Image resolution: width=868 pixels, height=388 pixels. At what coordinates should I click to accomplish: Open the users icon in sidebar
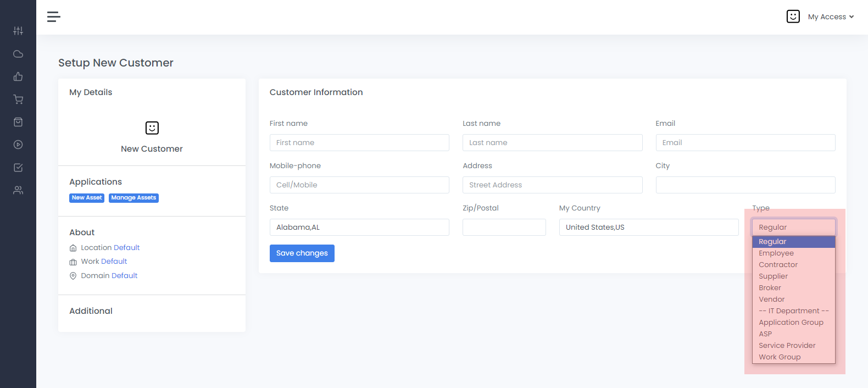pos(18,190)
